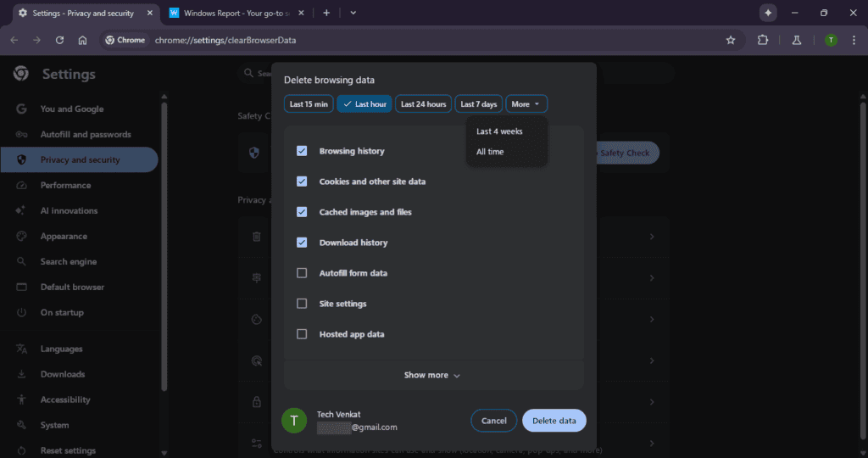Click Cancel to close the dialog
This screenshot has width=868, height=458.
click(493, 421)
